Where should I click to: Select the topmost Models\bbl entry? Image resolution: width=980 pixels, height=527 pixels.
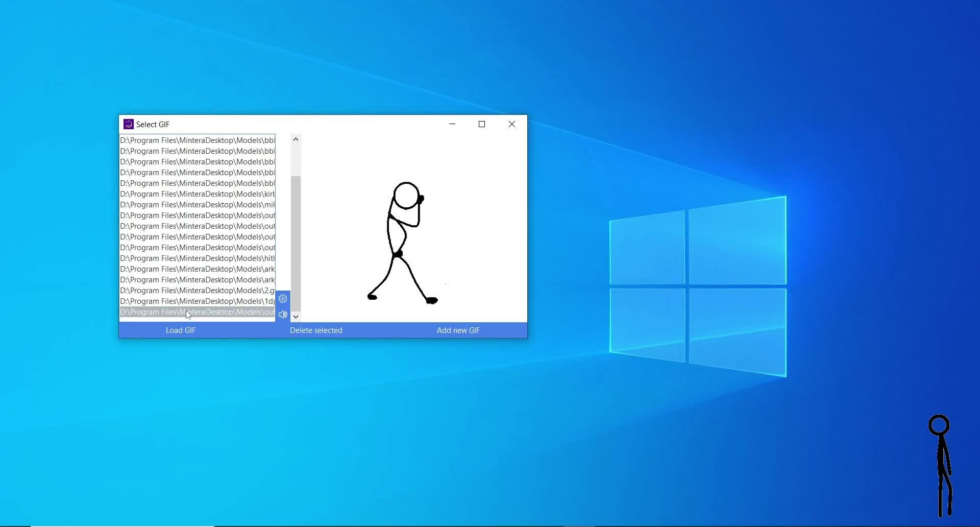pos(197,140)
